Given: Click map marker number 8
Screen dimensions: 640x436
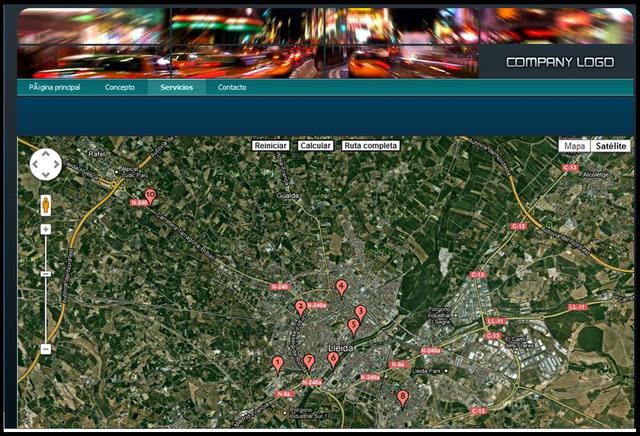Looking at the screenshot, I should tap(403, 398).
